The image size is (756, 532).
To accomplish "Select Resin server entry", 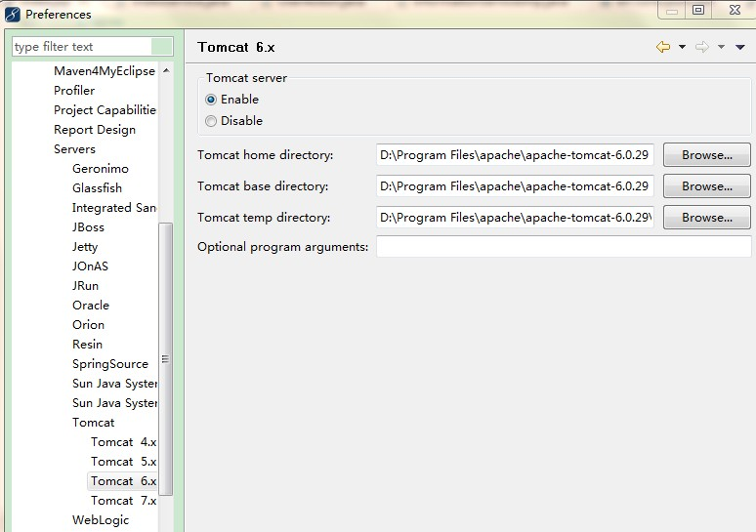I will coord(87,344).
